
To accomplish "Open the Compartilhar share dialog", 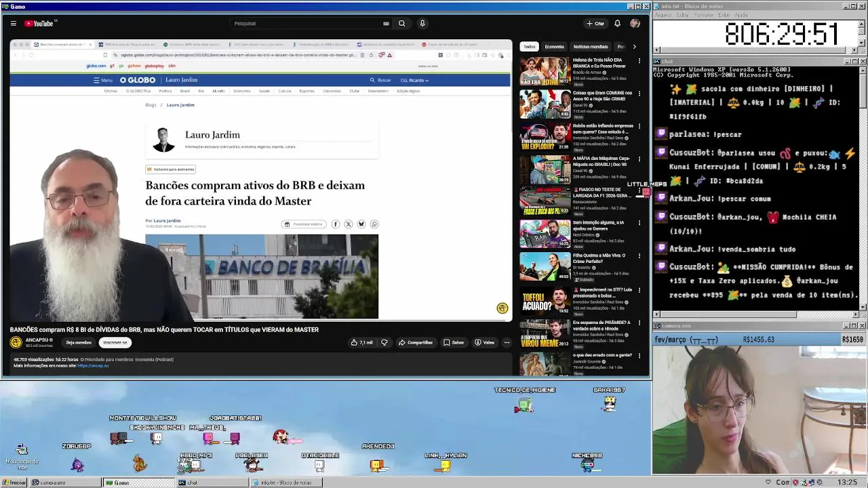I will [x=416, y=342].
